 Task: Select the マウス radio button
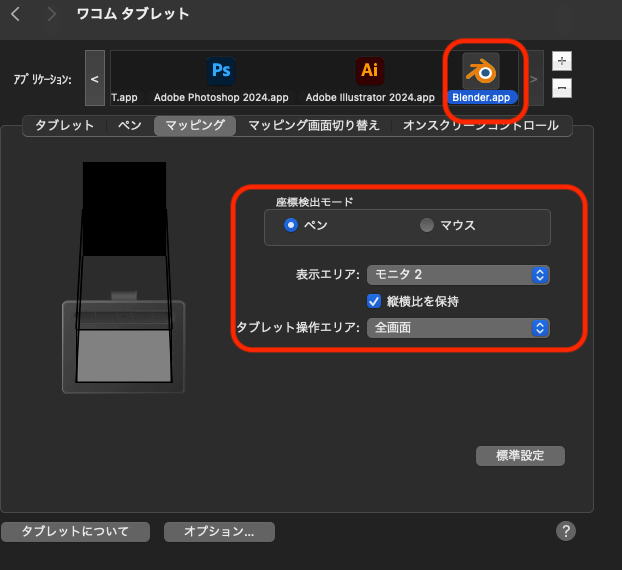coord(427,225)
